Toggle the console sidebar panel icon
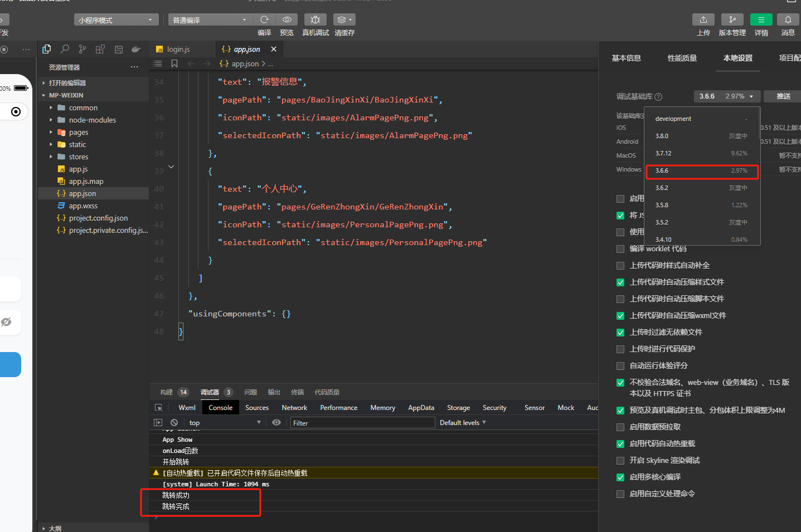 158,423
